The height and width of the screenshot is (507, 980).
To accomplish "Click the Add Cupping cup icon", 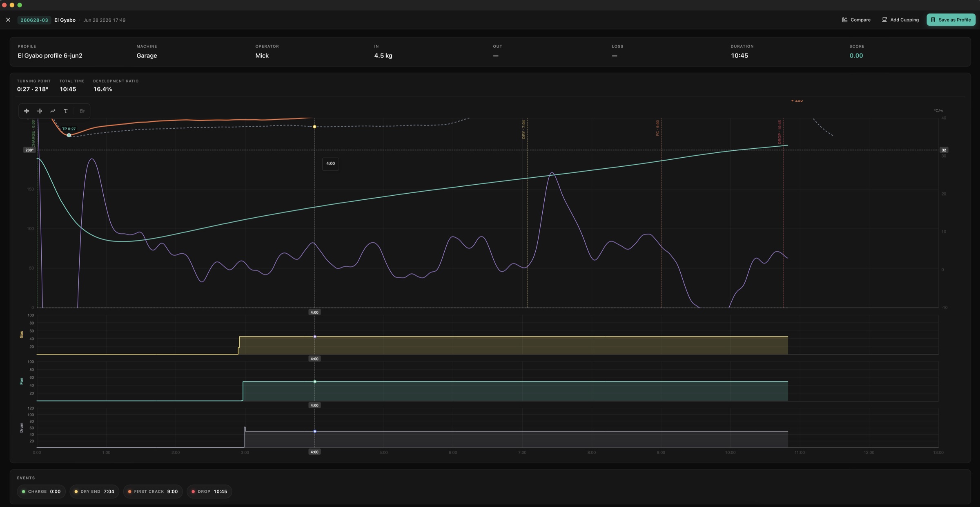I will (x=884, y=20).
